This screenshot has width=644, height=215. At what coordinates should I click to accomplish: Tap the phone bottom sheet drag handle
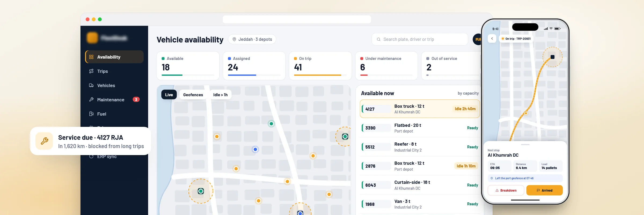coord(525,145)
